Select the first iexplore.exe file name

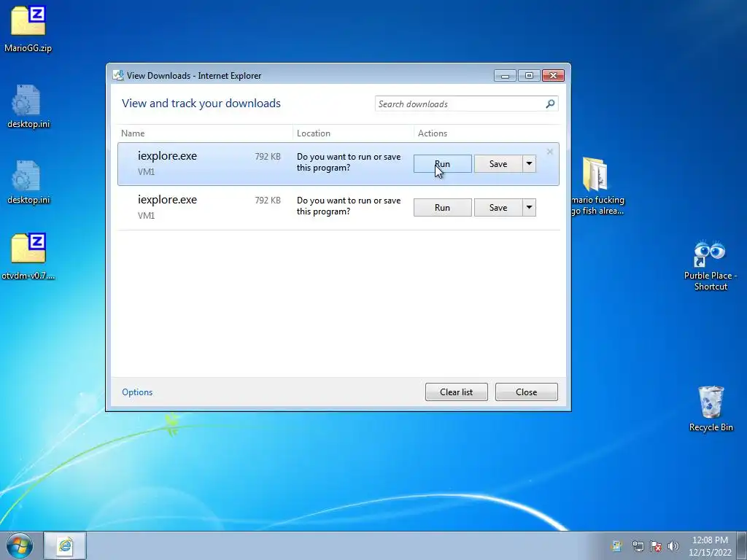coord(167,156)
